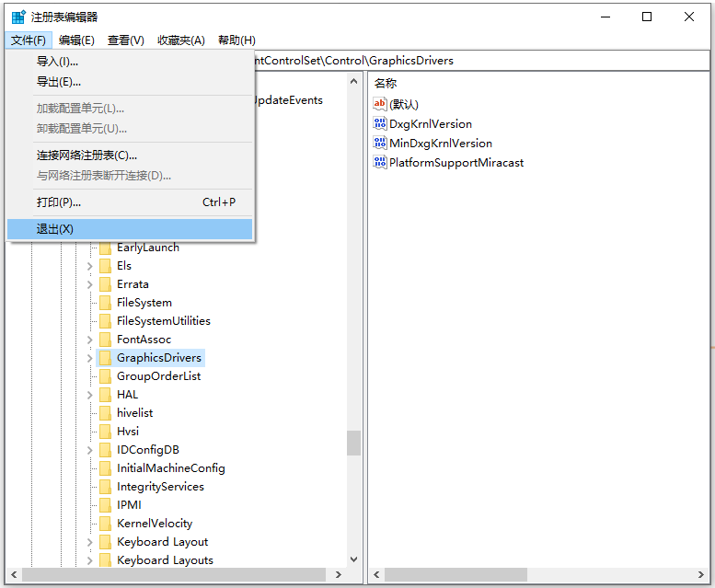Click the Els folder icon

tap(105, 266)
